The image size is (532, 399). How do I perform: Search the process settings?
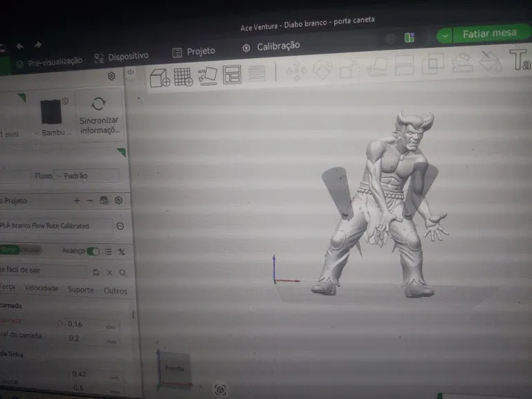click(123, 273)
